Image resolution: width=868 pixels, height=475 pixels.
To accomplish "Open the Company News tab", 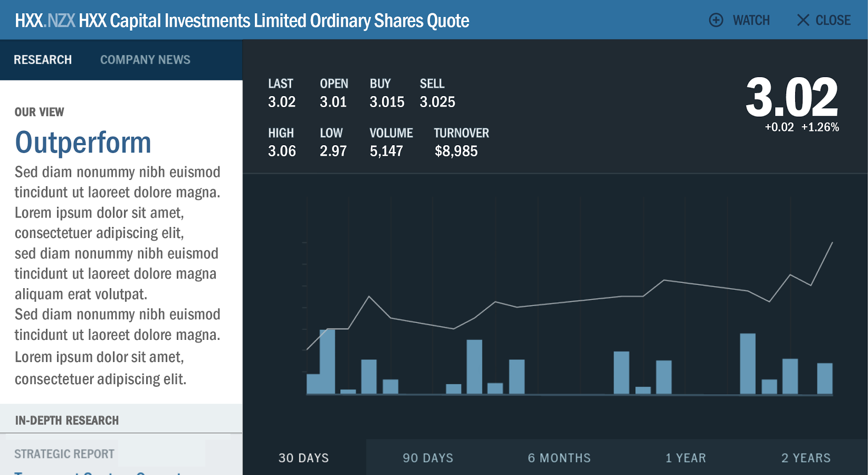I will [145, 60].
